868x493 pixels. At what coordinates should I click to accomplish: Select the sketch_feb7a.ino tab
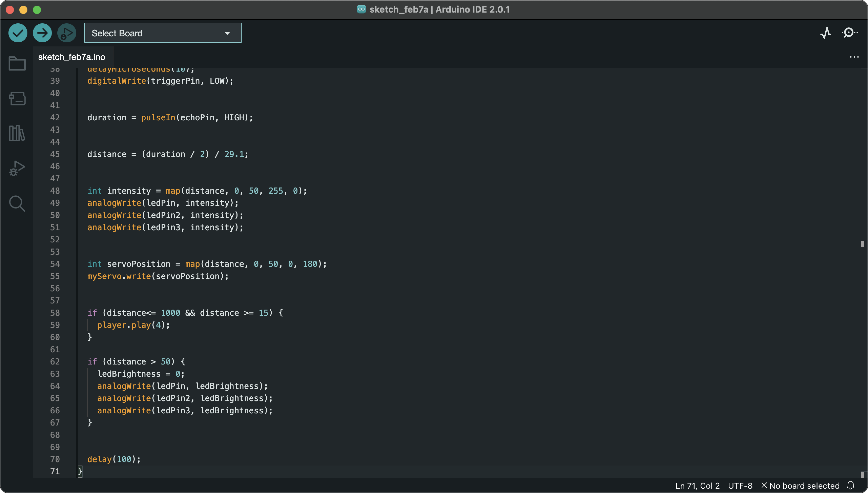coord(72,57)
